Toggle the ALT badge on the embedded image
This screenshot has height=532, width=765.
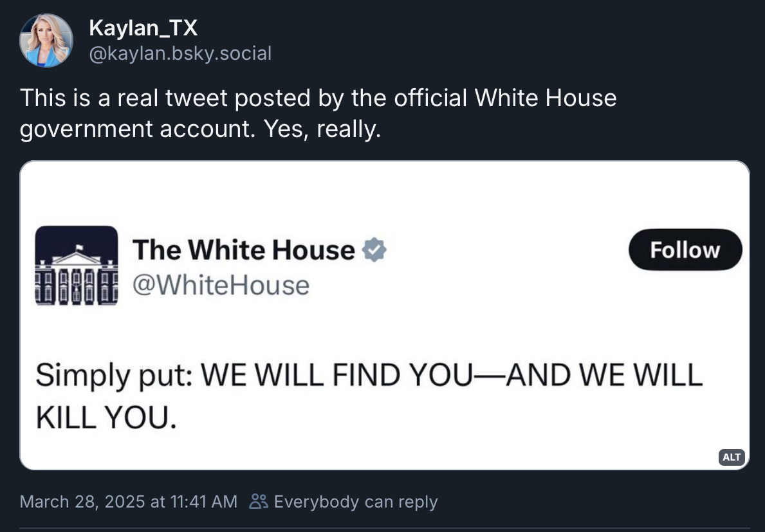[731, 457]
